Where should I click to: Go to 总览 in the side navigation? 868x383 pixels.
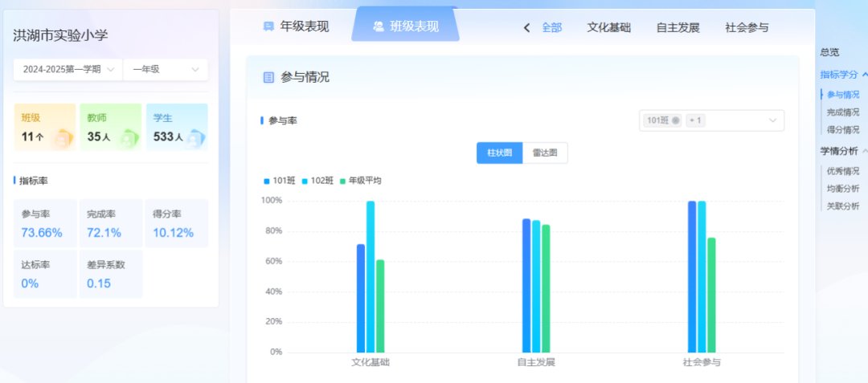tap(829, 52)
